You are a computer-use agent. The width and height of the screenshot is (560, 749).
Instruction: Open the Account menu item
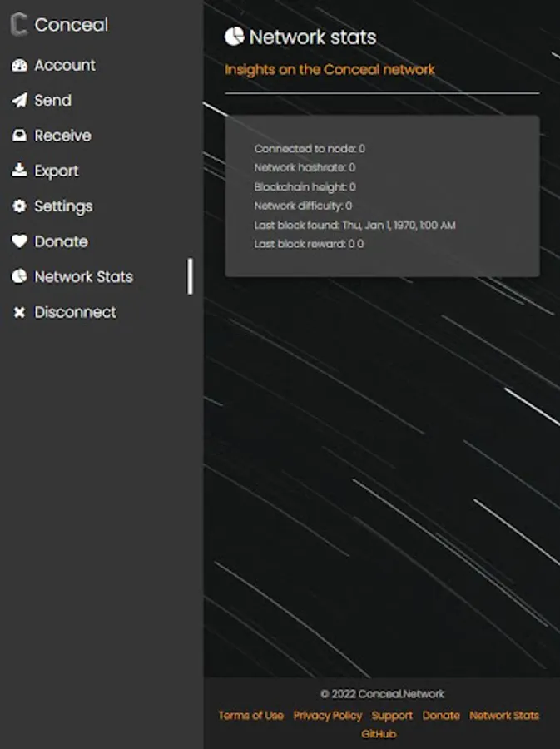click(x=65, y=66)
